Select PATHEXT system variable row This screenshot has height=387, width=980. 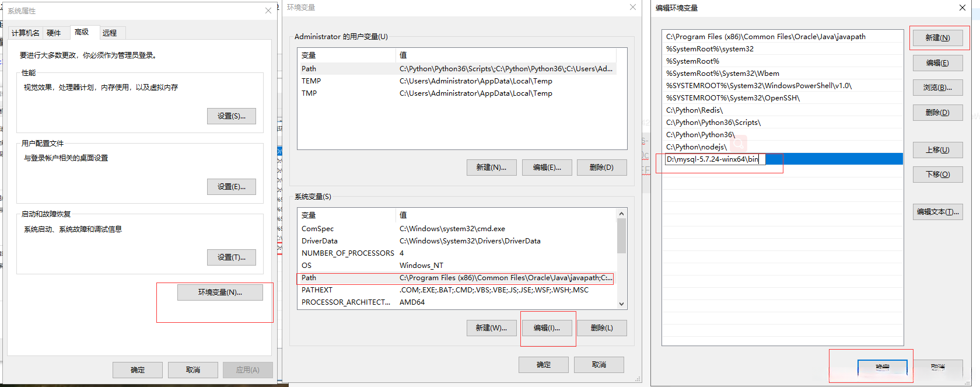457,290
